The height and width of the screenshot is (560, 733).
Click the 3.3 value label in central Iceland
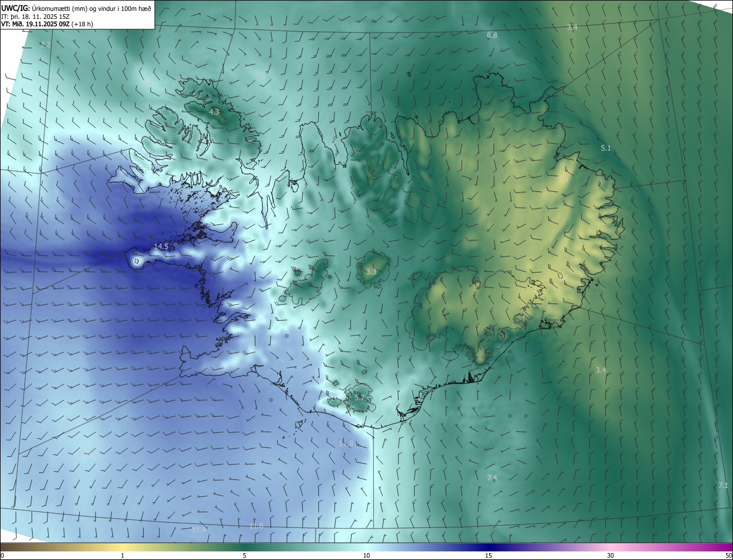pyautogui.click(x=371, y=271)
